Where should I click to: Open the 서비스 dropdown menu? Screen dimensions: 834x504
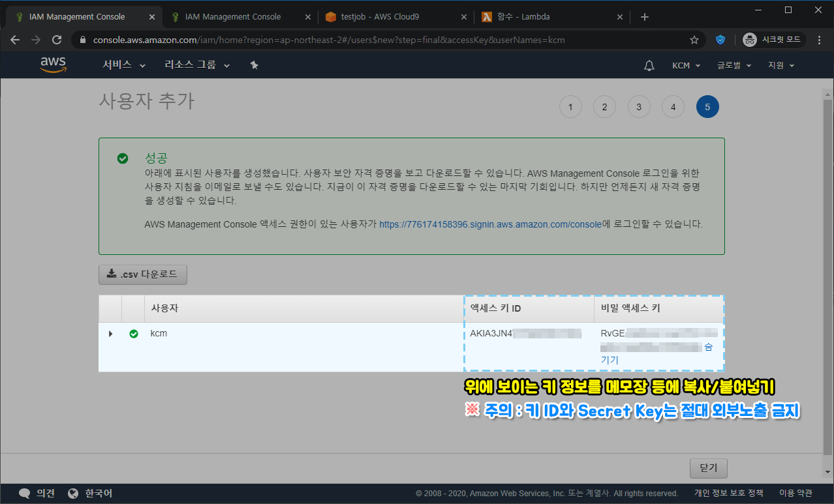point(123,65)
